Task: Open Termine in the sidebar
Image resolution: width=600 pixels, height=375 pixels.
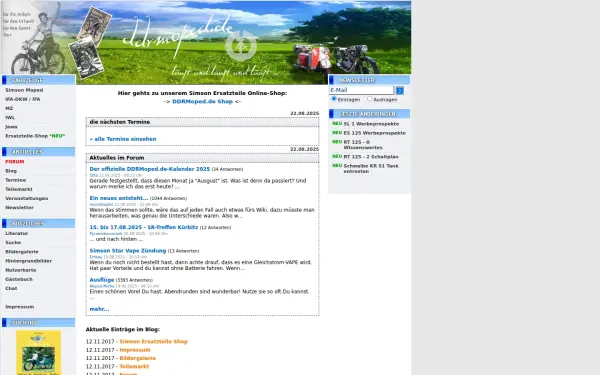Action: pyautogui.click(x=16, y=180)
